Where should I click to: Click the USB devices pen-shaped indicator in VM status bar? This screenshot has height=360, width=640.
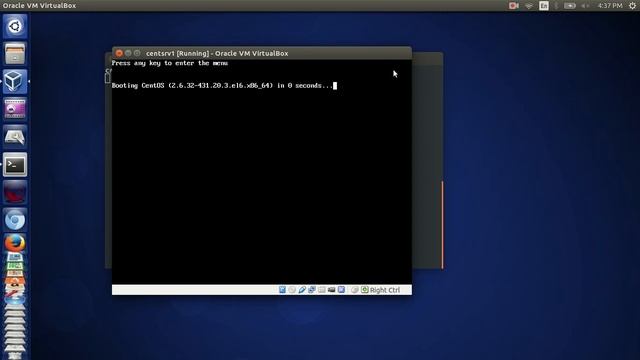click(302, 290)
